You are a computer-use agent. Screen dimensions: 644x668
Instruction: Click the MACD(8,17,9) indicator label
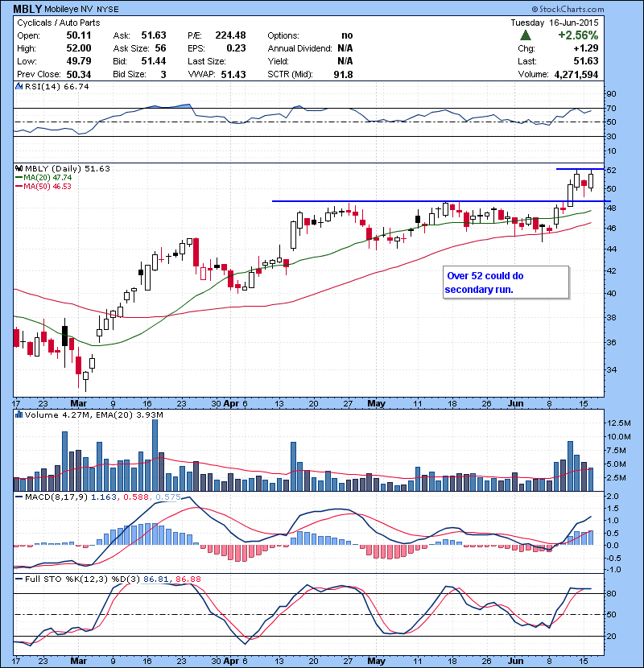(x=56, y=497)
